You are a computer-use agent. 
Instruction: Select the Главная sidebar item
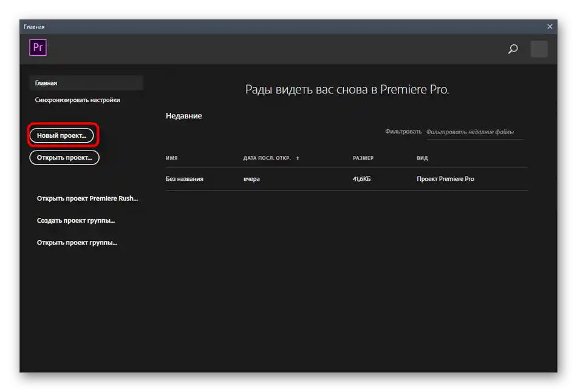[86, 83]
